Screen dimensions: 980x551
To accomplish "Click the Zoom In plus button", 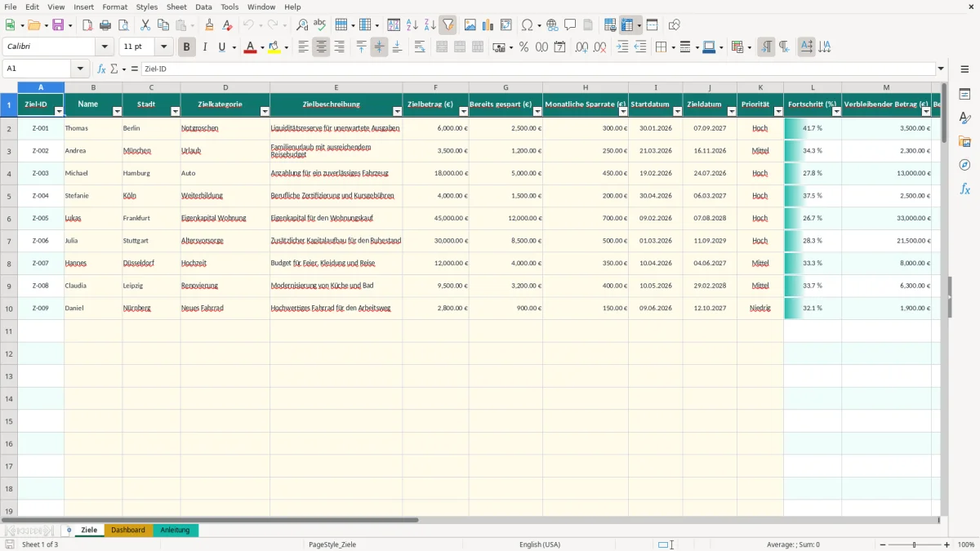I will point(947,544).
